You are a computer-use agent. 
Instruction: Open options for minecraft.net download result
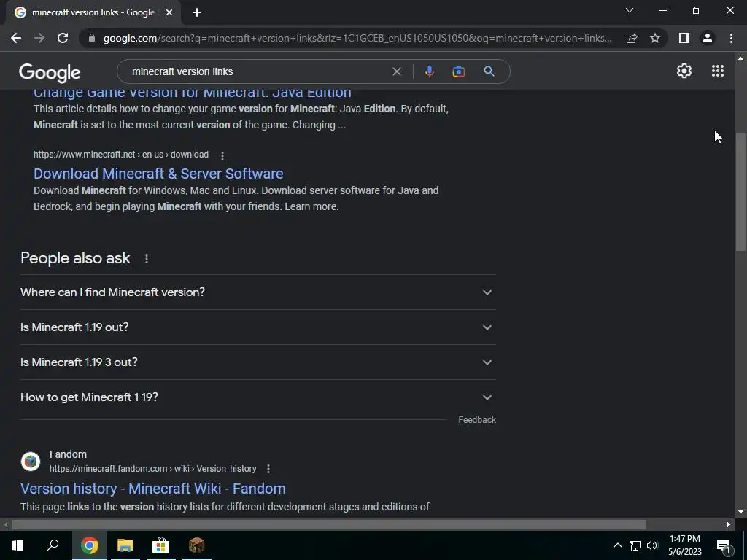222,155
